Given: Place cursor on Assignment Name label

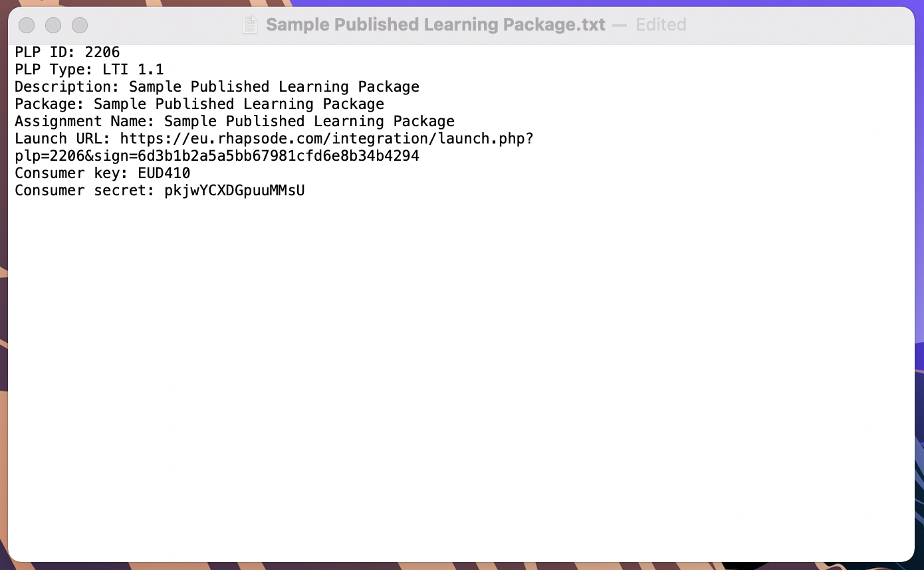Looking at the screenshot, I should pos(85,121).
